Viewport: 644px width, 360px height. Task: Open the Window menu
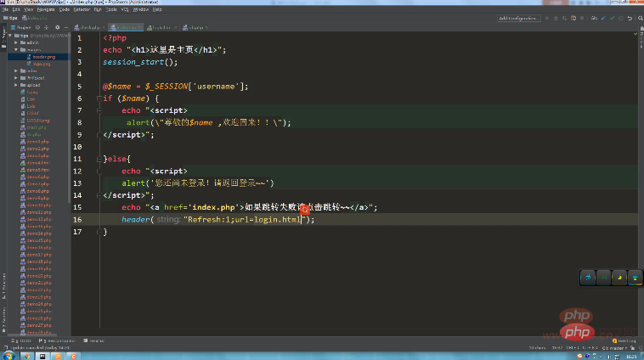click(x=140, y=9)
